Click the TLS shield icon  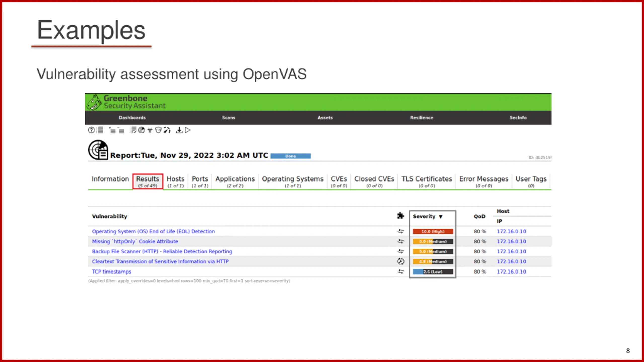pos(158,130)
